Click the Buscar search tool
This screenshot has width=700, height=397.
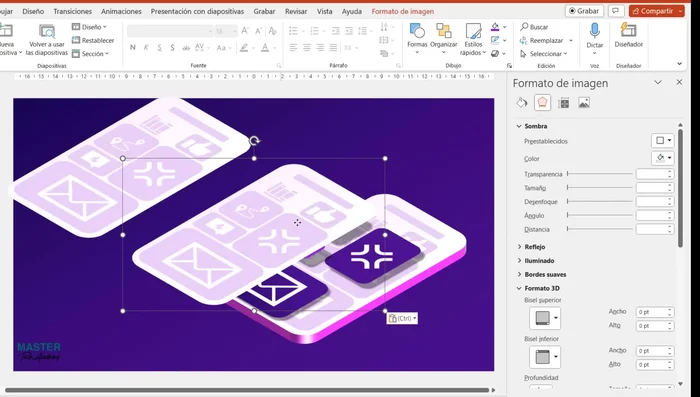(x=534, y=27)
